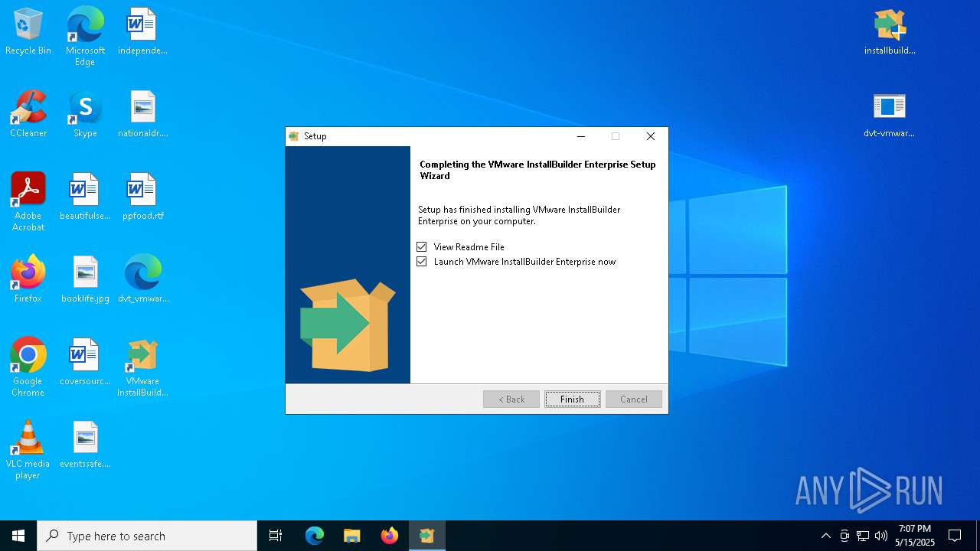This screenshot has width=980, height=551.
Task: Click the disabled Back button
Action: (x=511, y=399)
